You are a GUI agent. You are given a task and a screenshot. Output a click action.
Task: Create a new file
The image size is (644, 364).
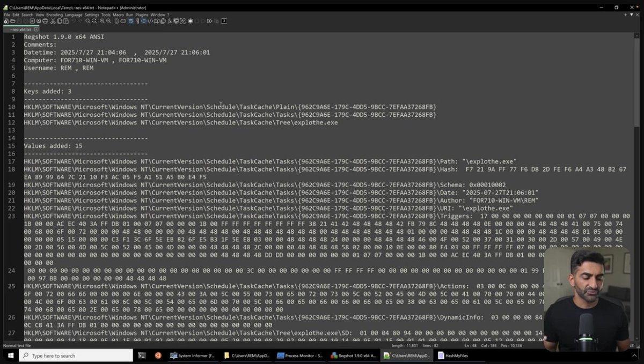[6, 21]
